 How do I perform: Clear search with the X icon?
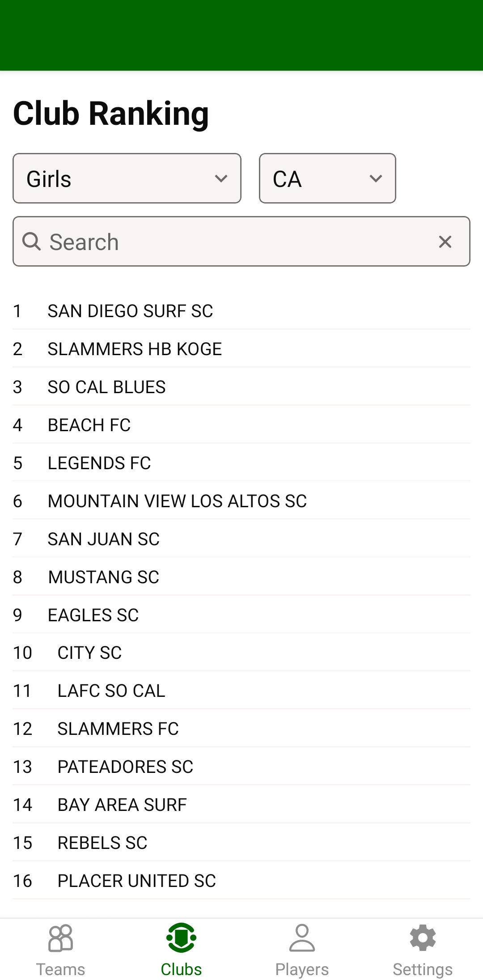pyautogui.click(x=445, y=242)
